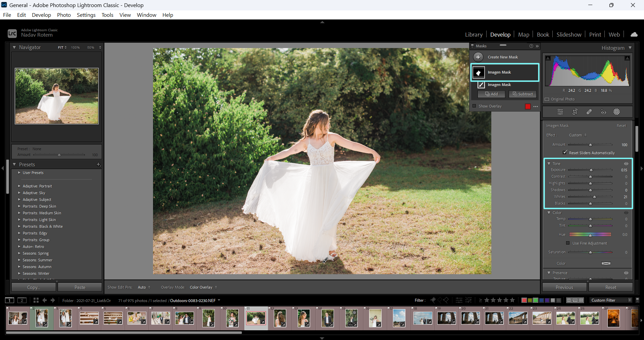Enable the Show Overlay checkbox
This screenshot has width=644, height=340.
pos(474,106)
